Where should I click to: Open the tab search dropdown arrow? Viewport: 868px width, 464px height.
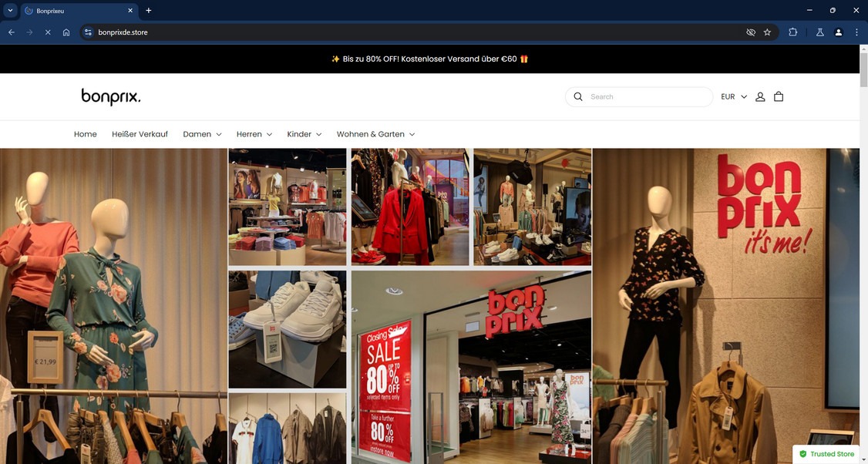(10, 11)
